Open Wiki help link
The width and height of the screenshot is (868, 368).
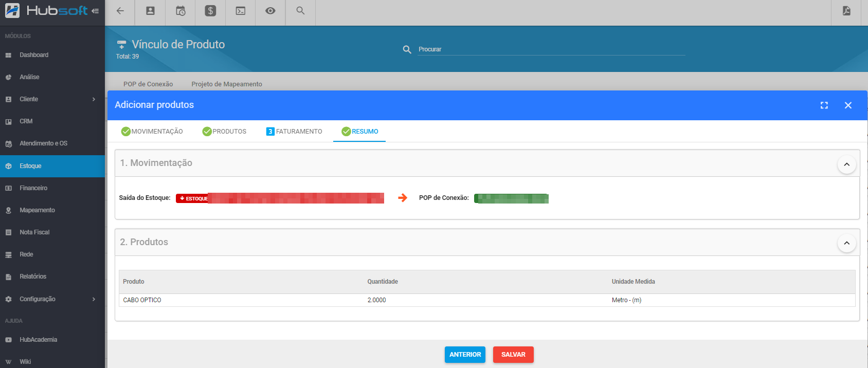click(25, 362)
